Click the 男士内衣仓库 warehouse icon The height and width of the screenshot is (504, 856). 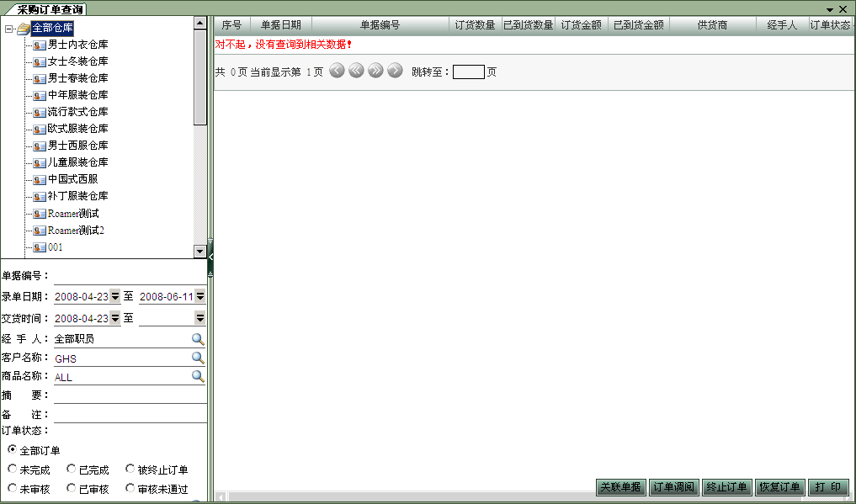(x=40, y=45)
